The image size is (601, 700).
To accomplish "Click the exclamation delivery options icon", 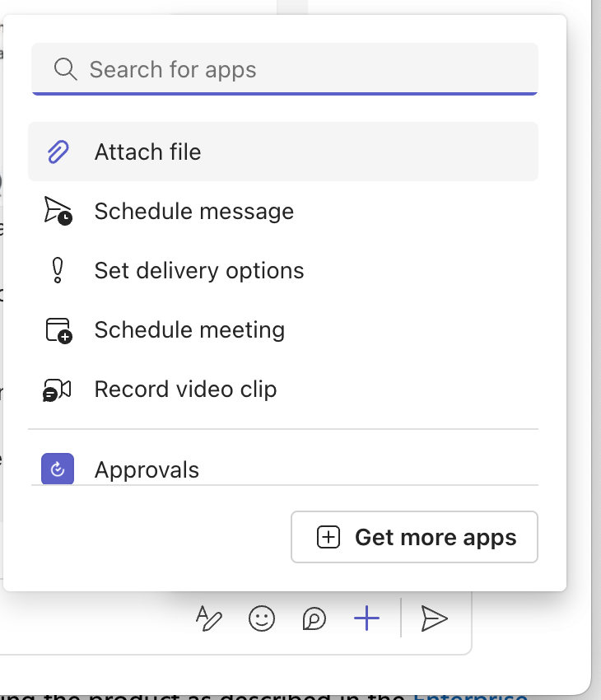I will (58, 271).
